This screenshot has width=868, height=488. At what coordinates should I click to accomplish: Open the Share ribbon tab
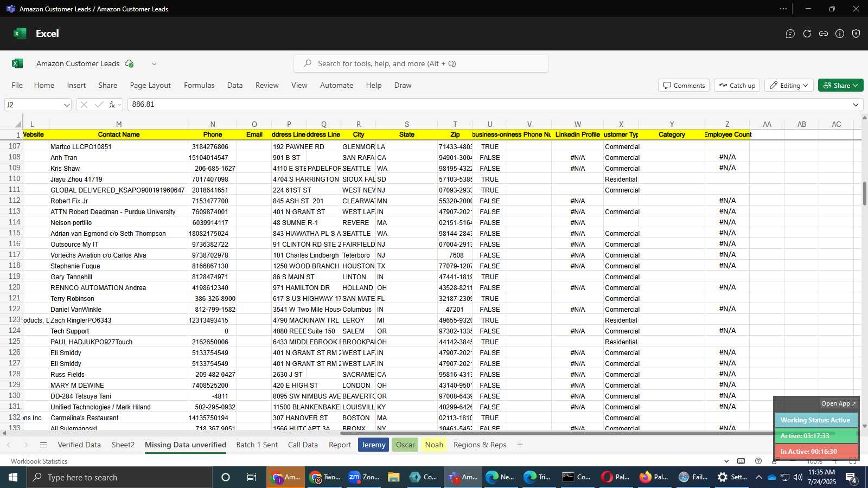pos(107,85)
